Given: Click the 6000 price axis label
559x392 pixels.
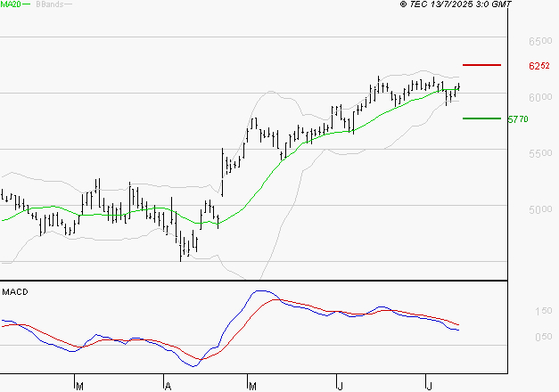Looking at the screenshot, I should point(538,97).
